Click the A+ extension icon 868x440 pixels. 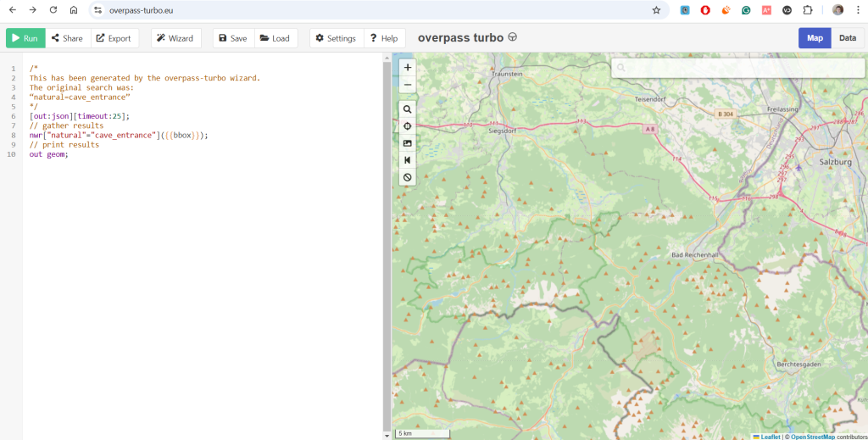tap(766, 10)
